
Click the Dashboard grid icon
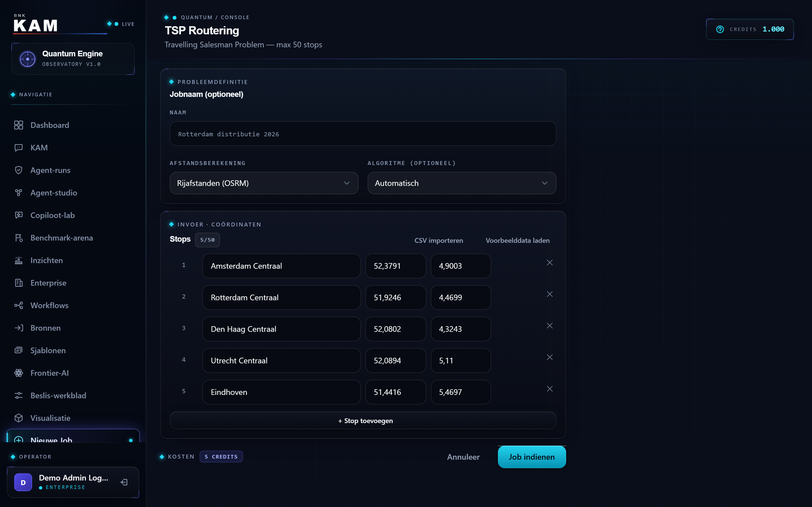coord(19,125)
